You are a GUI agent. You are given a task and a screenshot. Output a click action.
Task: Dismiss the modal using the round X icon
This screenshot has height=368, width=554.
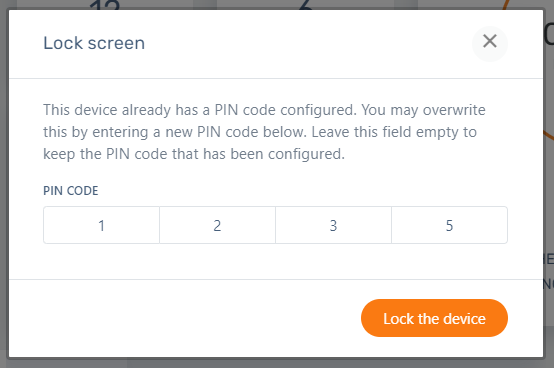490,43
